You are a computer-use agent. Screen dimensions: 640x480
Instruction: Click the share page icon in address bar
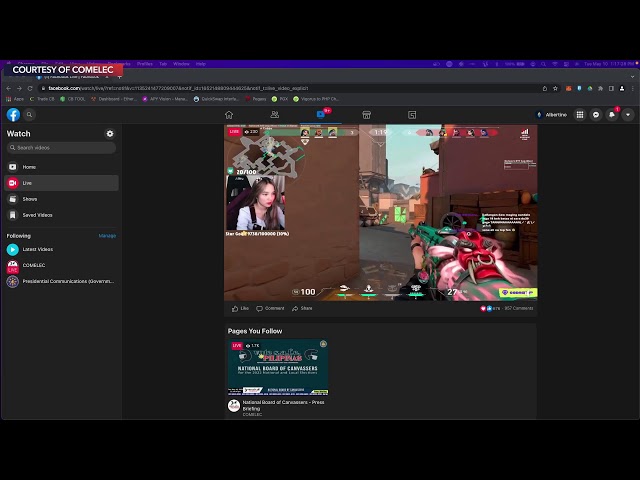click(544, 88)
